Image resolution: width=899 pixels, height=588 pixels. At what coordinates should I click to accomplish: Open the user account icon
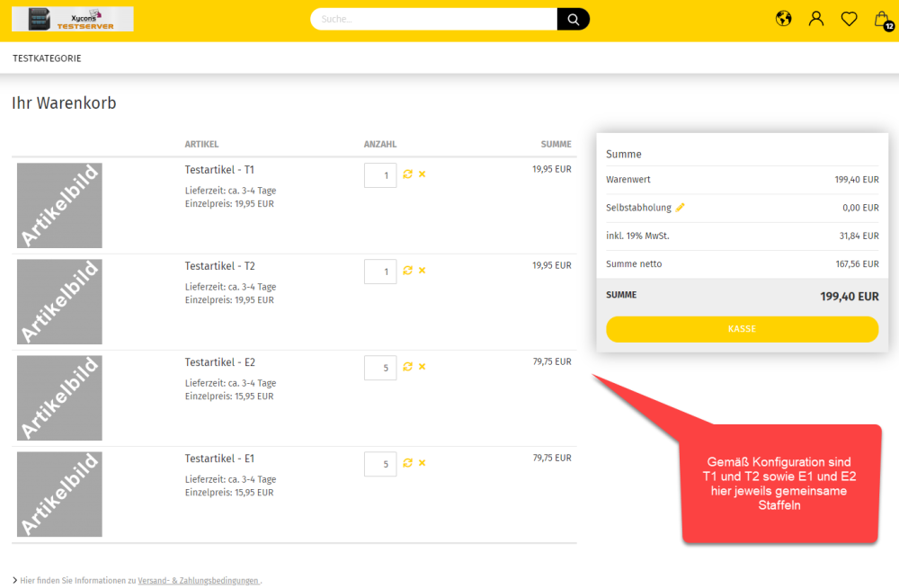[x=816, y=19]
